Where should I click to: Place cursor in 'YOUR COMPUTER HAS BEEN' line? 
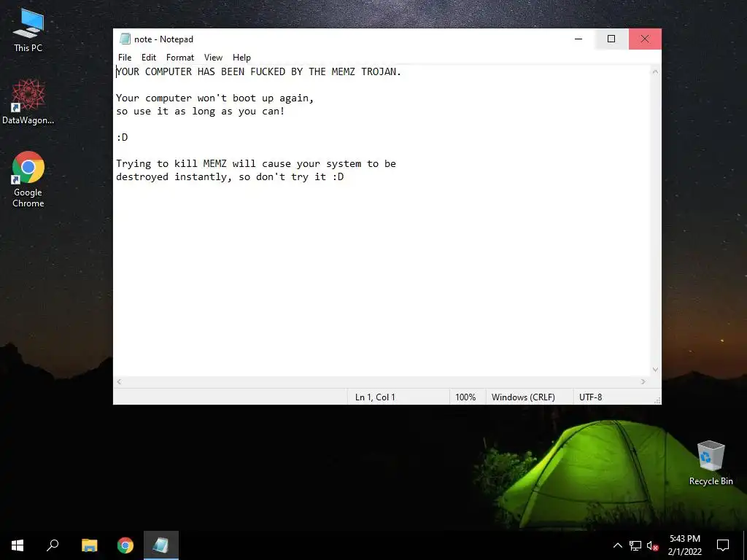pyautogui.click(x=259, y=72)
